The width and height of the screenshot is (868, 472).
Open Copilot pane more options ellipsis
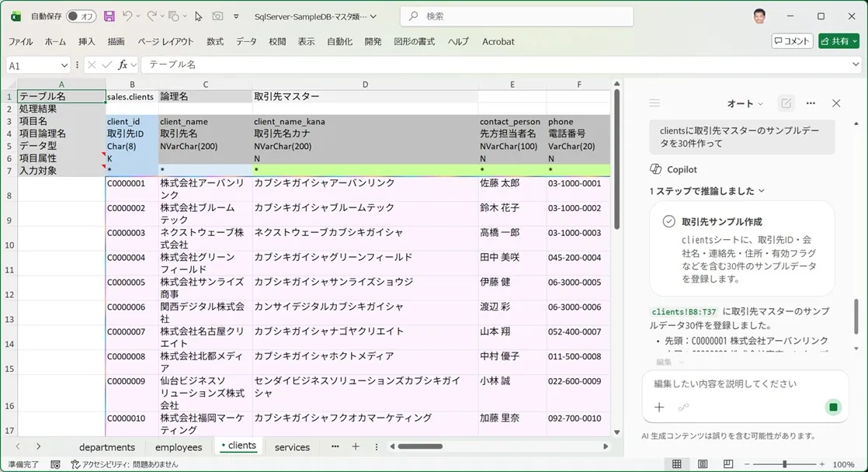click(811, 103)
